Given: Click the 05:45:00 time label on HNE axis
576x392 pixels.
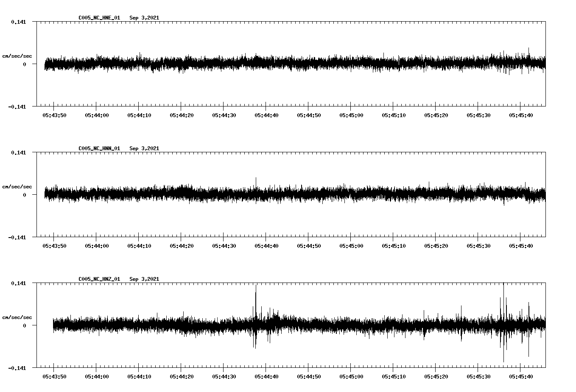Looking at the screenshot, I should click(x=351, y=115).
